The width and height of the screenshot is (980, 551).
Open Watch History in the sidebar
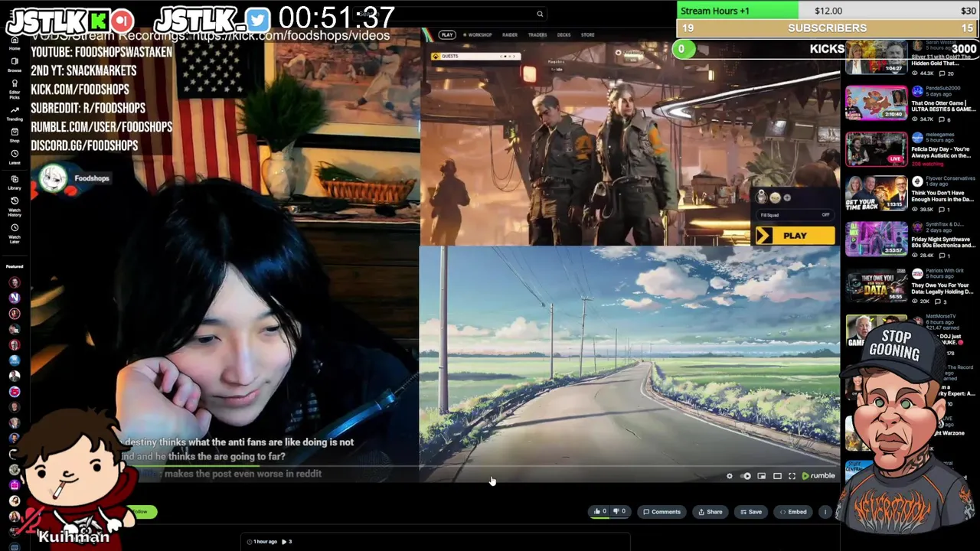[x=14, y=207]
